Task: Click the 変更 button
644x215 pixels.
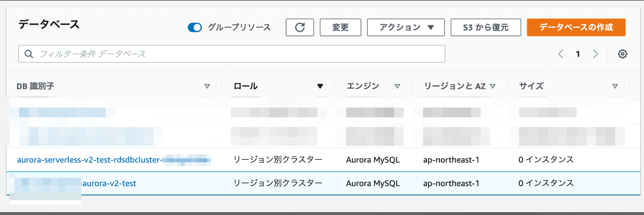Action: tap(340, 27)
